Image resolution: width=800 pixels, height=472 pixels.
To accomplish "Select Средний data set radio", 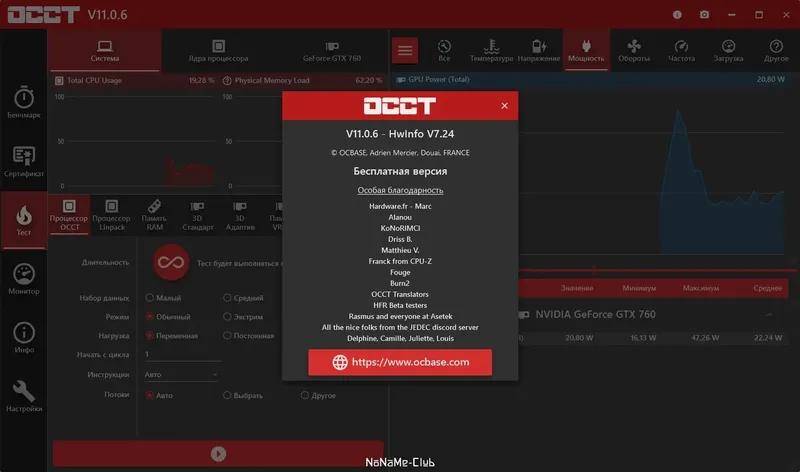I will click(x=227, y=297).
